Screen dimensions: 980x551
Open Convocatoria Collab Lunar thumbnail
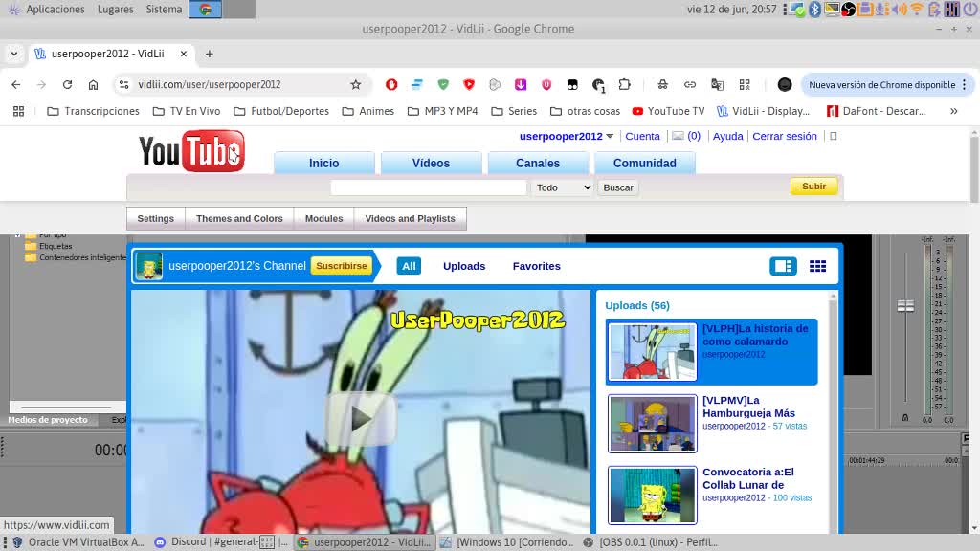(652, 496)
